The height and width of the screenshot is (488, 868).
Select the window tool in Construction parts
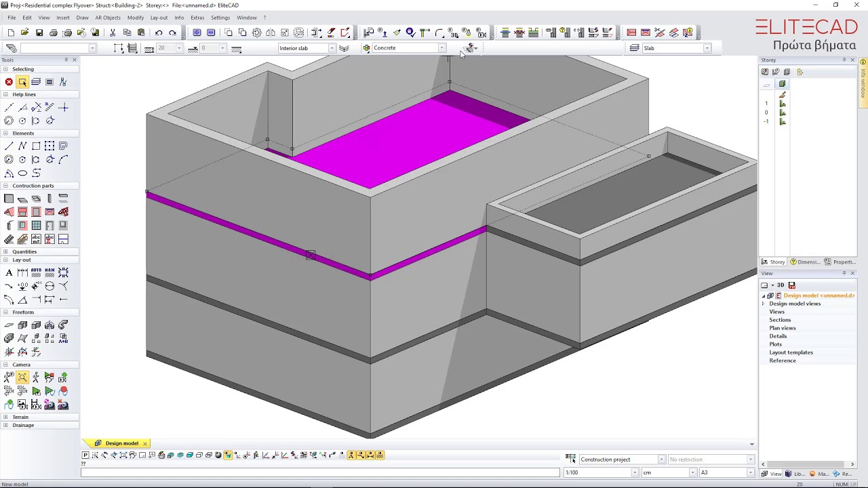[x=36, y=226]
